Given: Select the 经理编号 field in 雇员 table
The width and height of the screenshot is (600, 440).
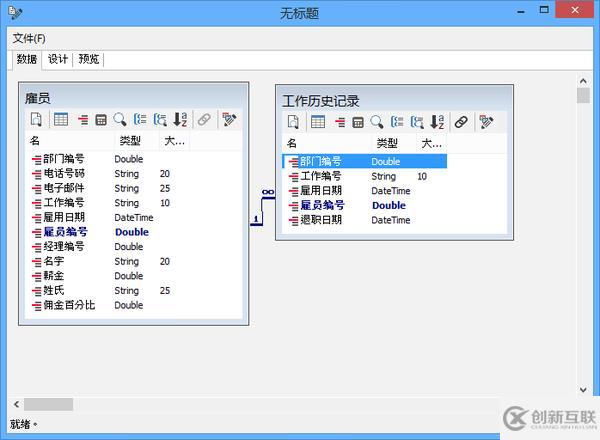Looking at the screenshot, I should [x=64, y=246].
